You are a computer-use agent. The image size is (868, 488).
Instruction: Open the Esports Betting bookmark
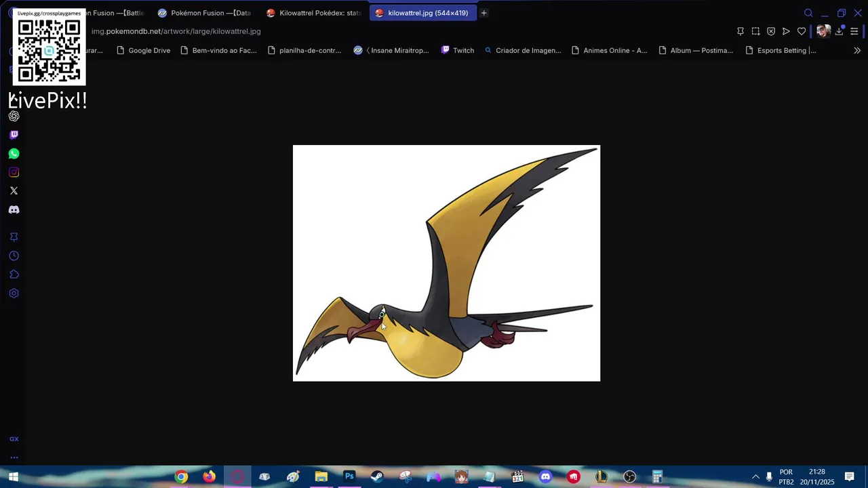[x=780, y=50]
